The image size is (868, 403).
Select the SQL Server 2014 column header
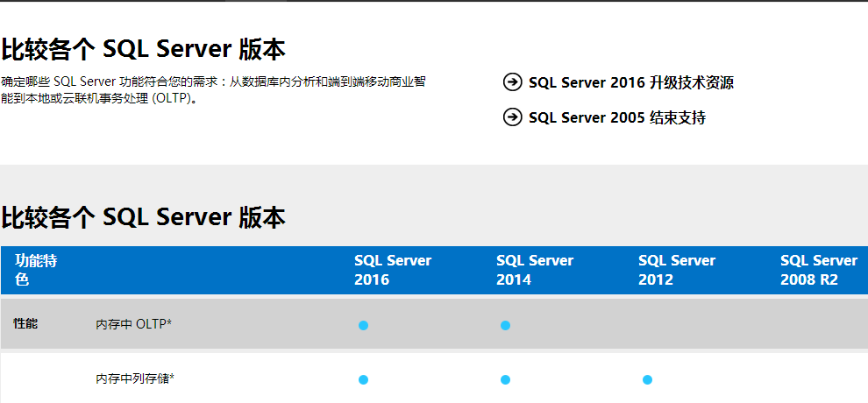[x=535, y=270]
